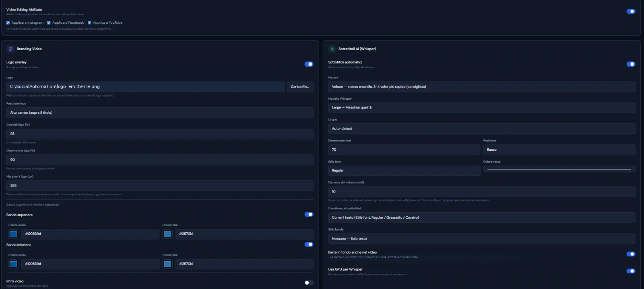
Task: Turn off Sottotitoli automatici
Action: click(631, 64)
